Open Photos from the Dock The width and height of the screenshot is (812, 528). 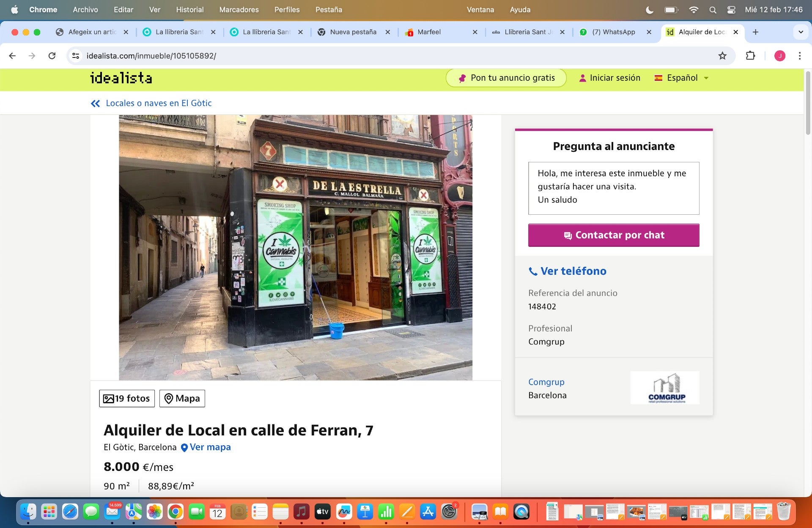point(154,512)
